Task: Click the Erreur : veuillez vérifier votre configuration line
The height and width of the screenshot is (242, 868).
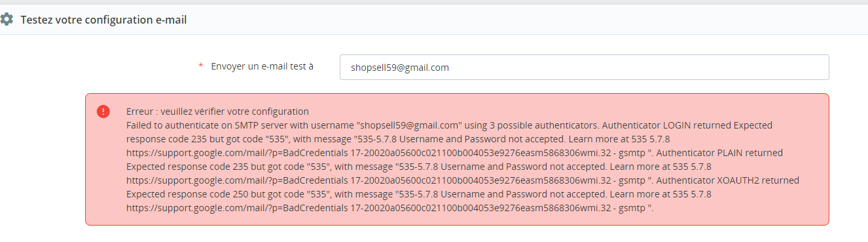Action: 217,111
